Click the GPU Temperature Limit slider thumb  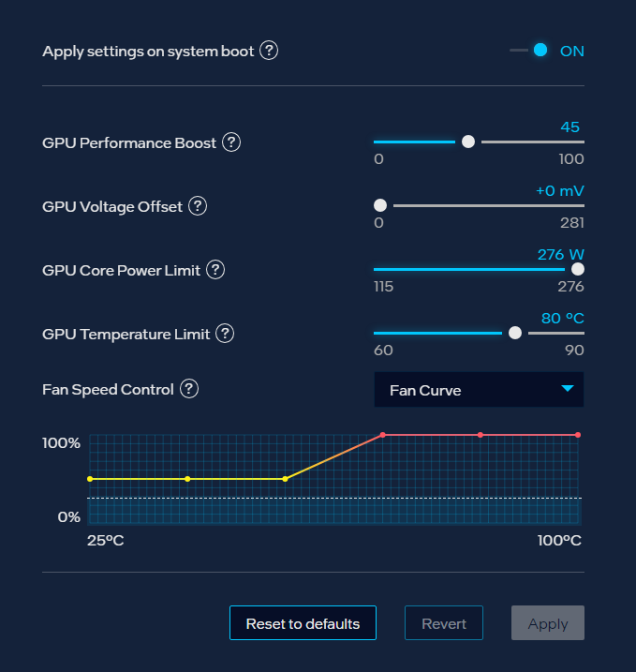(514, 333)
